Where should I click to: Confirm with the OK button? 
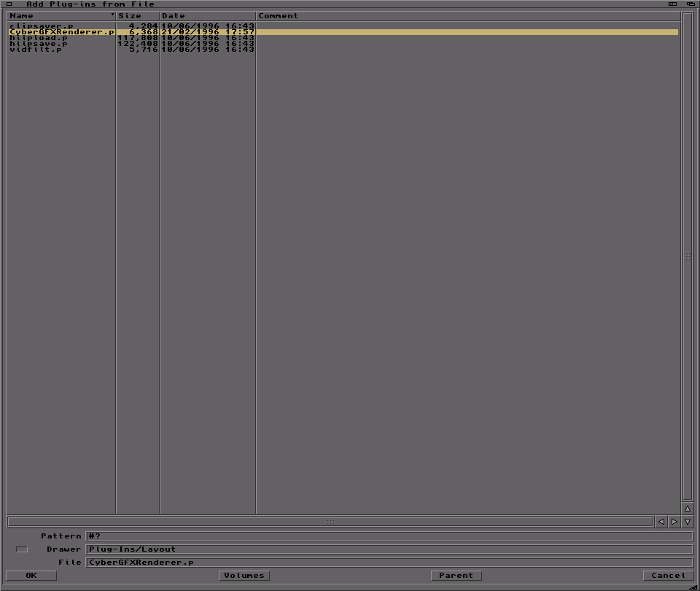(31, 575)
